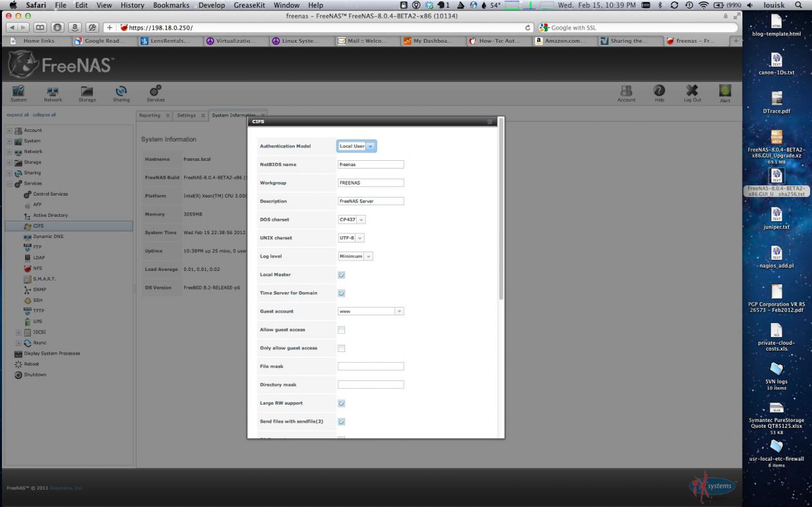The height and width of the screenshot is (507, 812).
Task: Enable Only allow guest access checkbox
Action: 341,348
